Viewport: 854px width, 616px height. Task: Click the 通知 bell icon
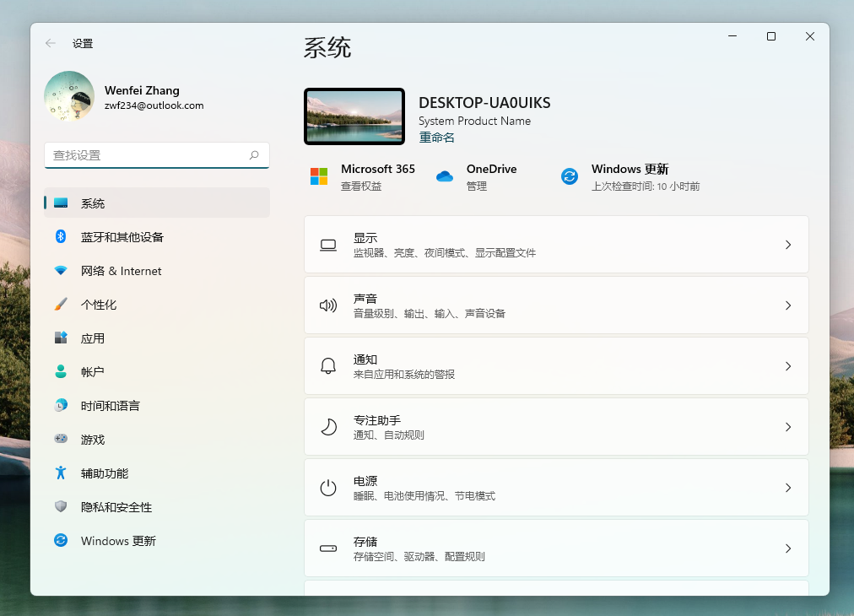[x=328, y=366]
